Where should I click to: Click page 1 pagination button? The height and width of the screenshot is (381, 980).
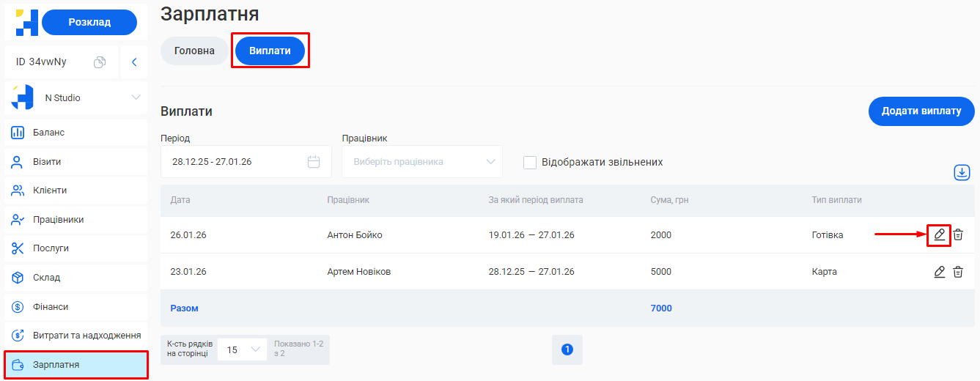click(567, 350)
